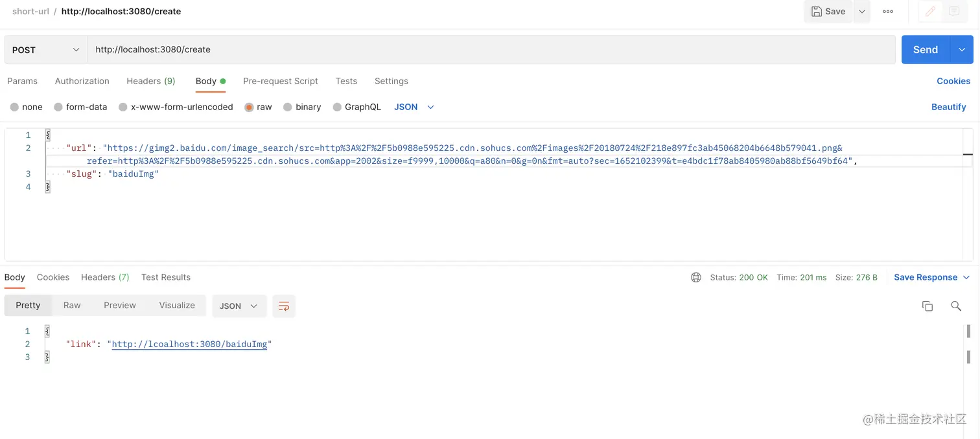980x439 pixels.
Task: Copy the response with the copy icon
Action: click(x=927, y=306)
